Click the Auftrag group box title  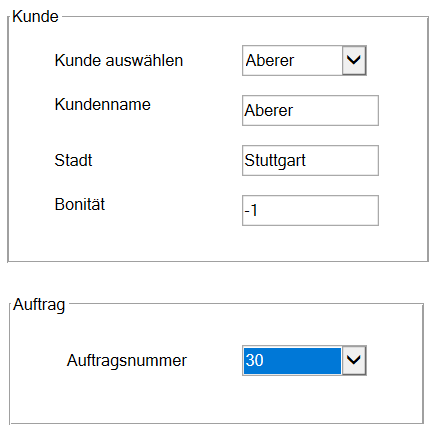point(39,304)
